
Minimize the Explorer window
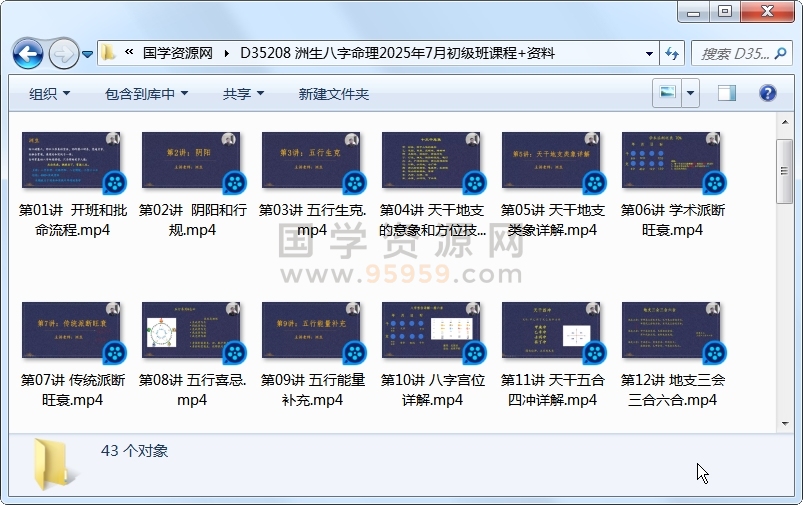coord(693,12)
